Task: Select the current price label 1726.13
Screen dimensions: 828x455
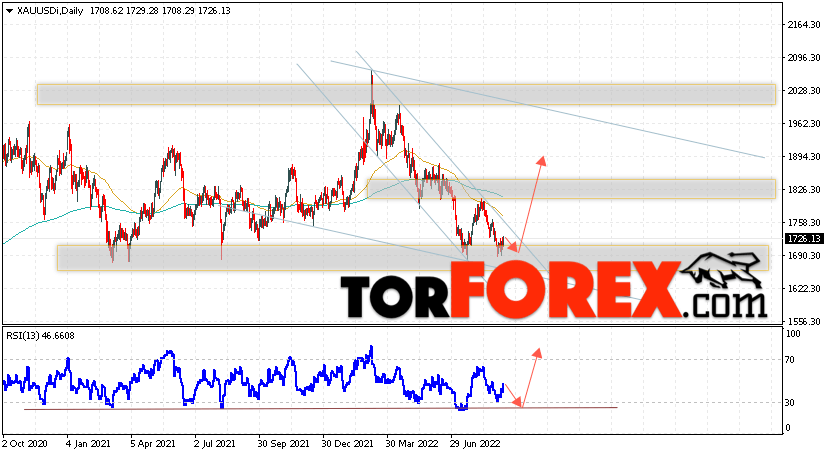Action: [x=804, y=239]
